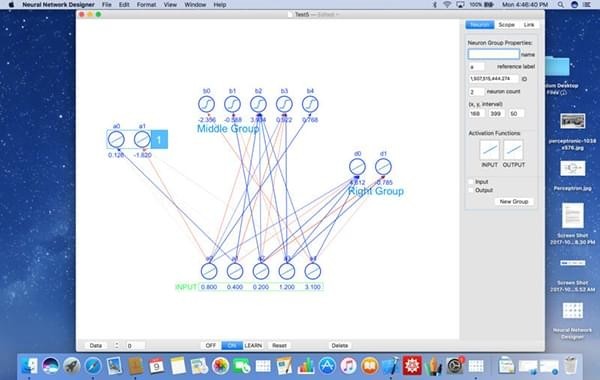Select sigmoid neuron b3 in Middle Group
The image size is (600, 380).
point(284,104)
